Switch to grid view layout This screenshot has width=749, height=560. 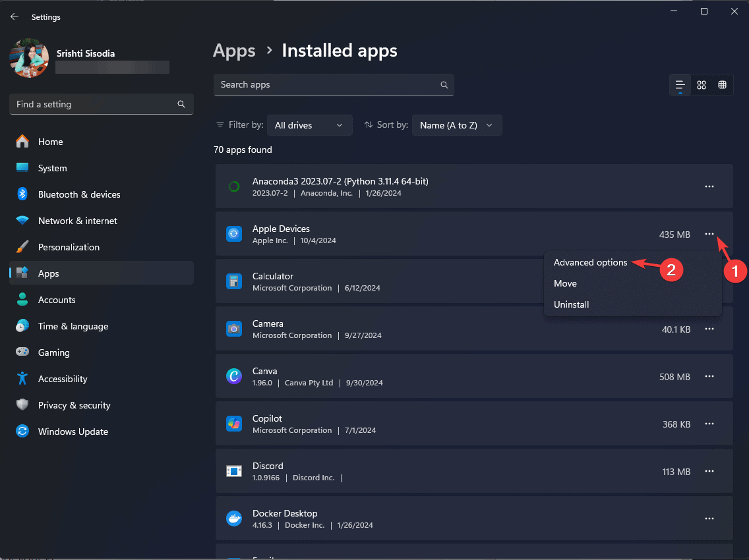tap(702, 85)
